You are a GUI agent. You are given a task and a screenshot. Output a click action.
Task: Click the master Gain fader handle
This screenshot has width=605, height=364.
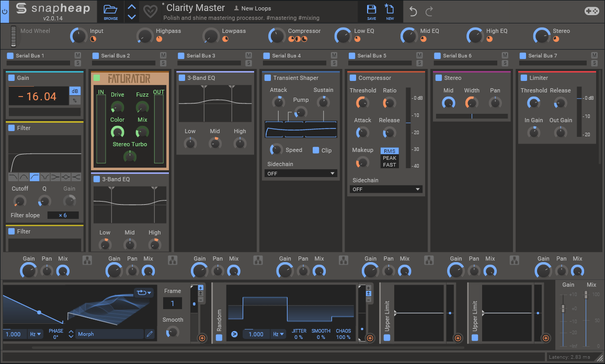(563, 309)
